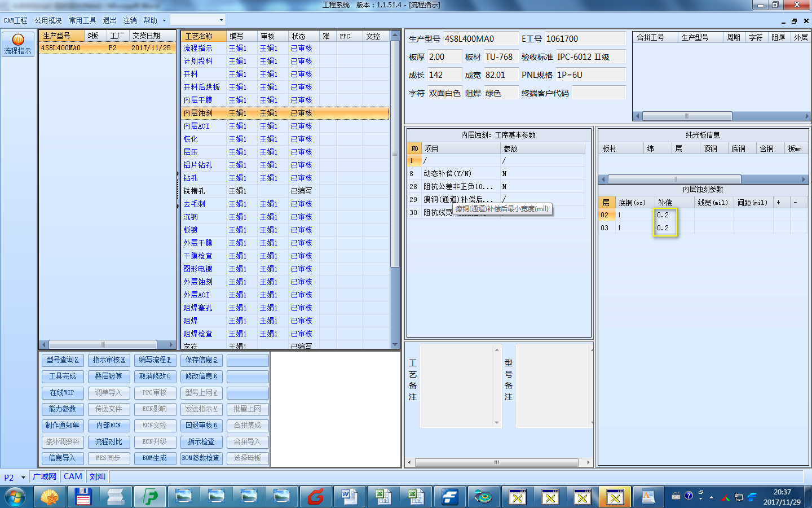Click the 注销 menu item

(x=130, y=20)
